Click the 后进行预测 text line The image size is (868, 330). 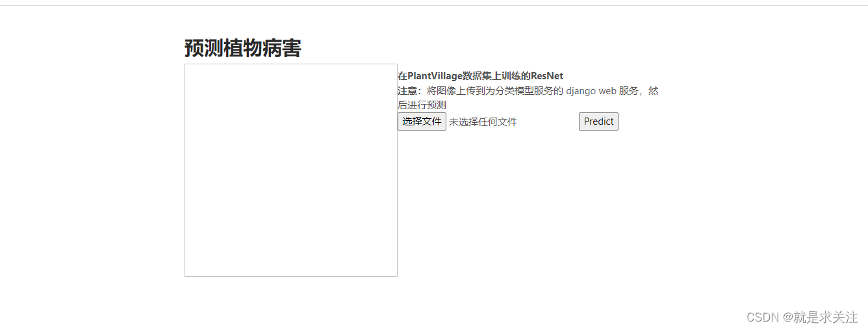[422, 105]
